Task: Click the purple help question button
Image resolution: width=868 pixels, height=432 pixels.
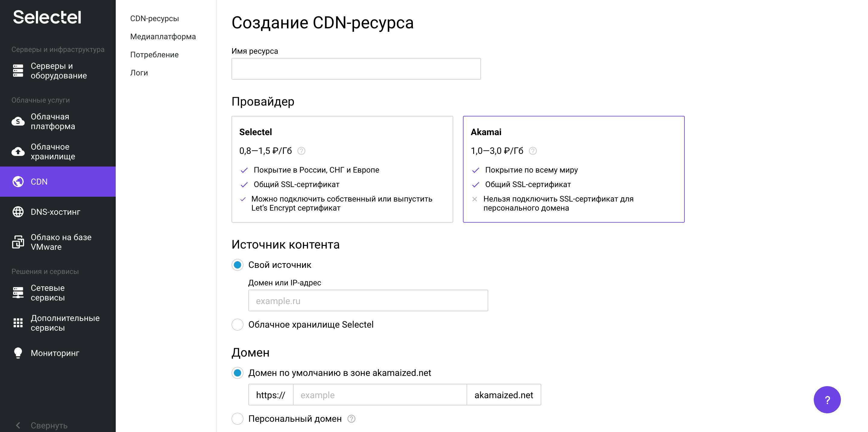Action: pyautogui.click(x=827, y=400)
